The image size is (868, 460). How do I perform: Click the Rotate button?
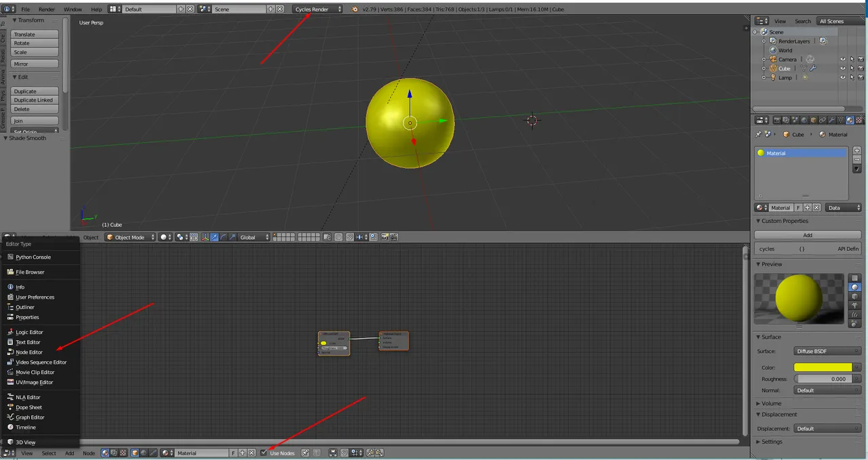click(35, 43)
